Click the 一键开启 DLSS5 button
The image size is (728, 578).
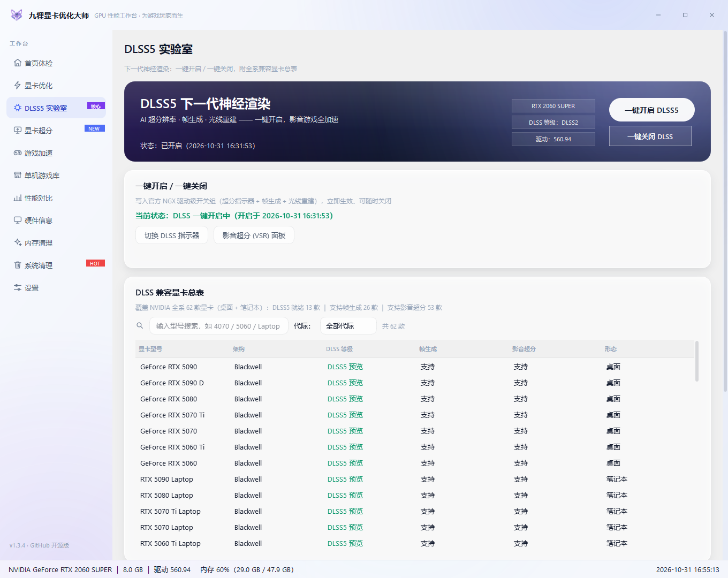coord(651,110)
